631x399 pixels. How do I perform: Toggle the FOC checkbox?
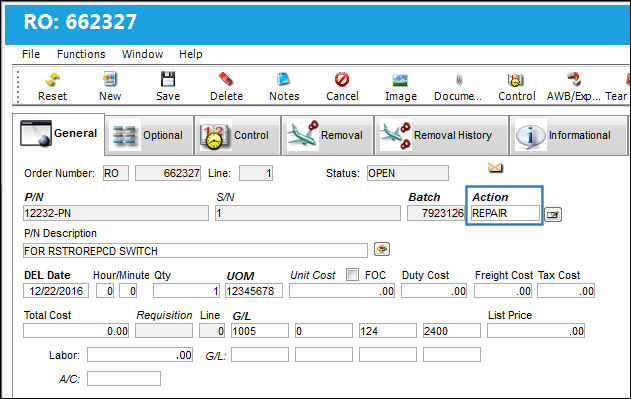point(353,275)
